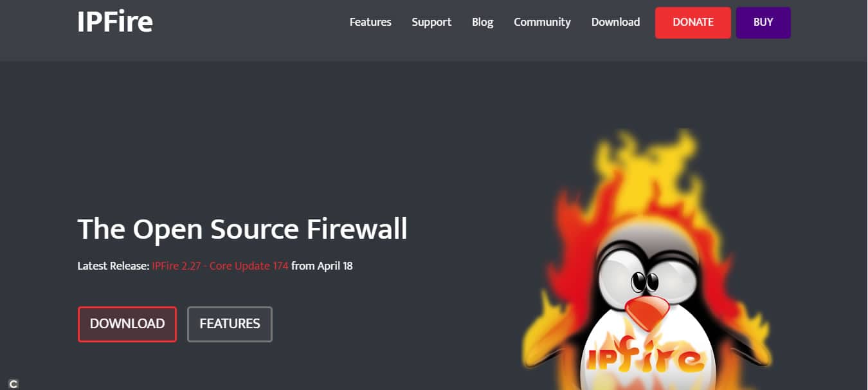Image resolution: width=868 pixels, height=390 pixels.
Task: Click the purple BUY button
Action: tap(763, 23)
